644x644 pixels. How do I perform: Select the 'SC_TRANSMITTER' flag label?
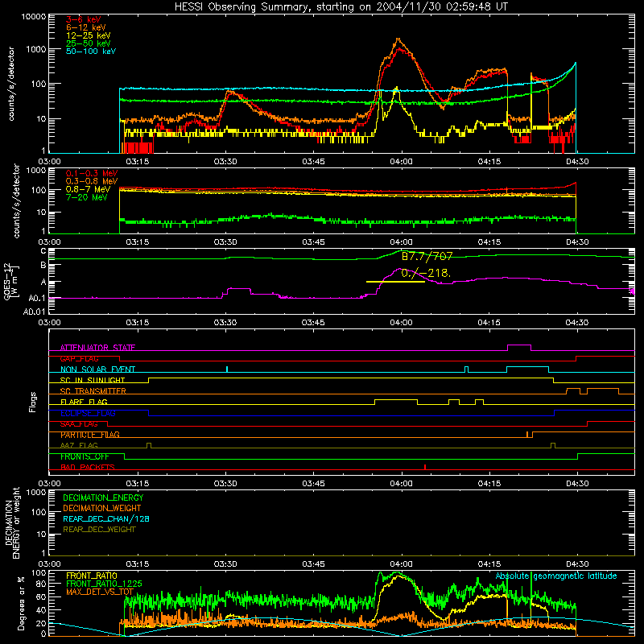tap(93, 390)
